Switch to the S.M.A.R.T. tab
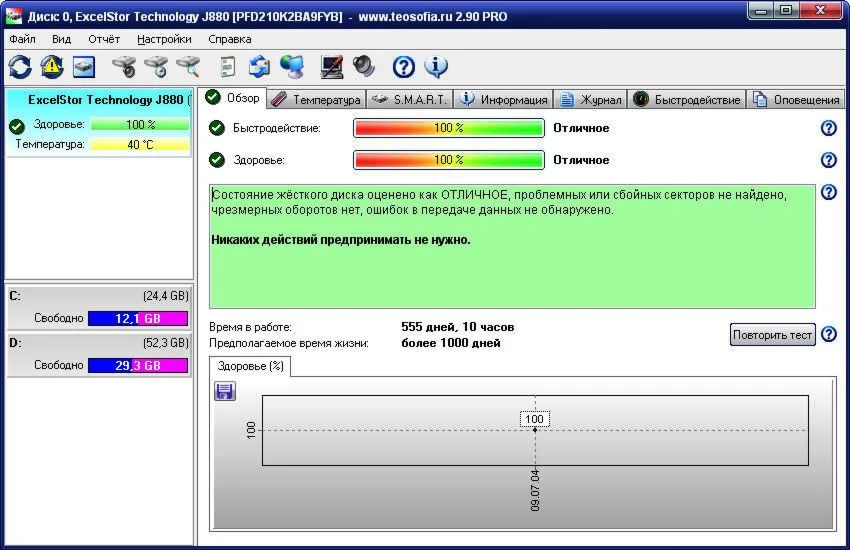Viewport: 850px width, 550px height. (x=410, y=100)
